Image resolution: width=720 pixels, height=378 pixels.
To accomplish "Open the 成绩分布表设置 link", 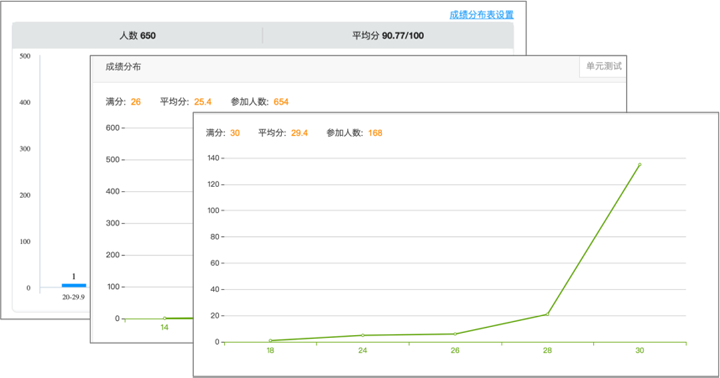I will pyautogui.click(x=481, y=15).
